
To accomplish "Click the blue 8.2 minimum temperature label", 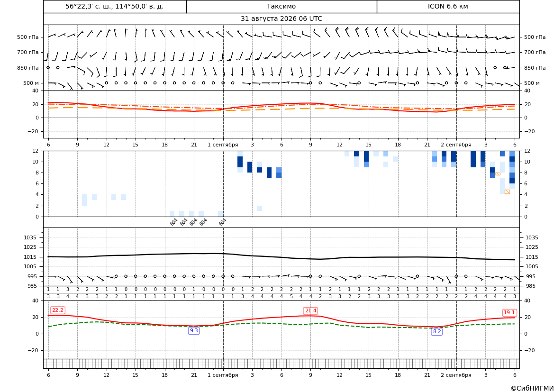I will (x=437, y=331).
